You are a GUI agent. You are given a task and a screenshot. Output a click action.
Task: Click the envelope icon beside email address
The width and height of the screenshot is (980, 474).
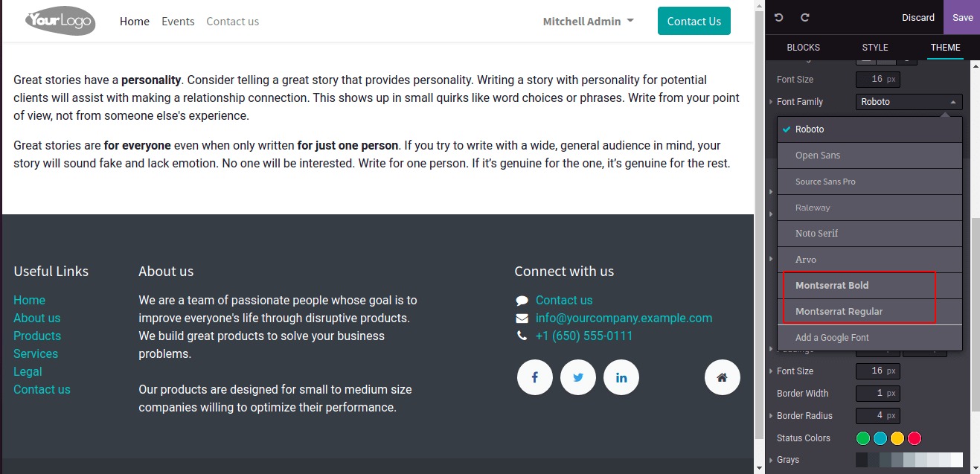click(x=522, y=318)
